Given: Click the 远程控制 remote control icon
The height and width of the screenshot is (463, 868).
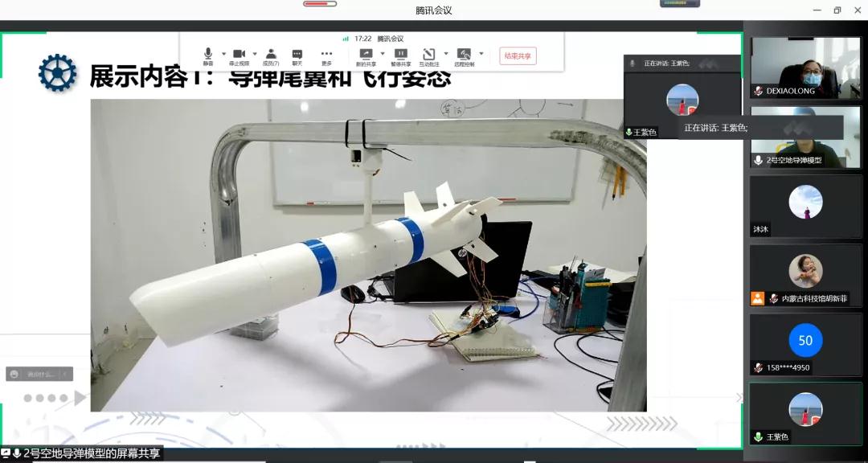Looking at the screenshot, I should tap(464, 55).
